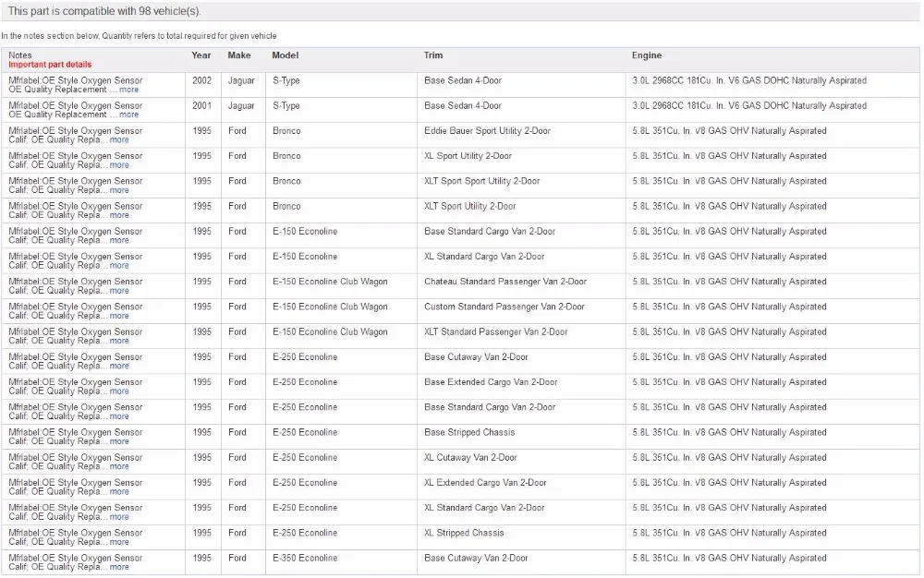
Task: Click 'Base Extended Cargo Van 2-Door' trim
Action: 491,382
